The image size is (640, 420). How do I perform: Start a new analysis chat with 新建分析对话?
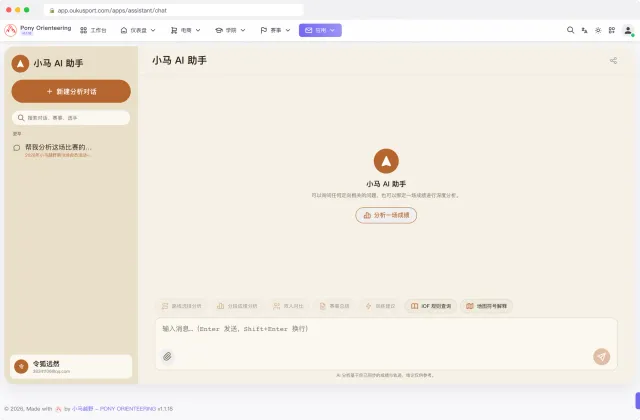pos(71,91)
